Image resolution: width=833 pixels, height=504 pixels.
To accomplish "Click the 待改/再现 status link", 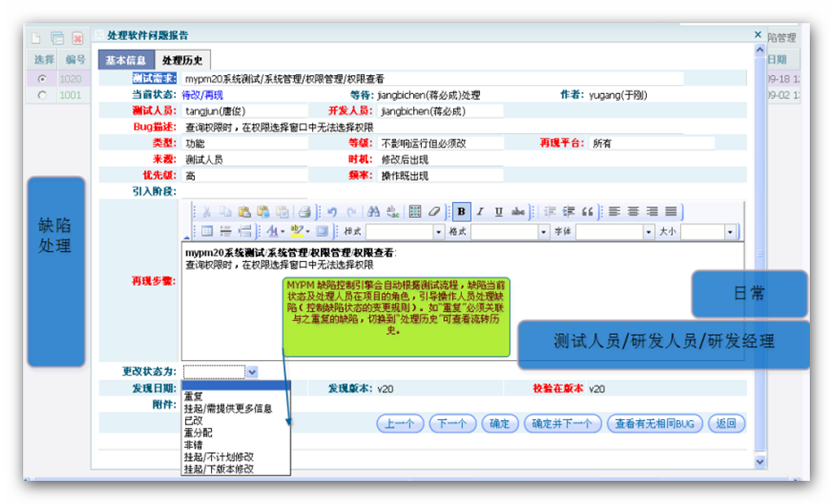I will point(202,96).
